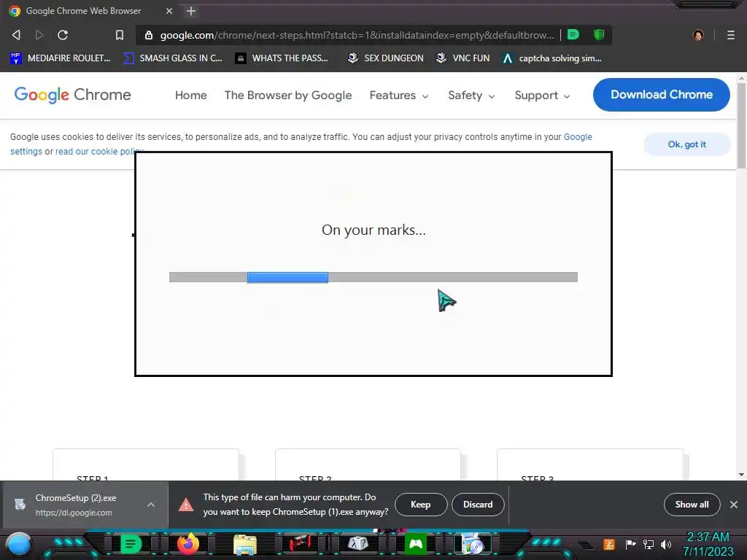Click the red warning triangle icon

pyautogui.click(x=186, y=505)
